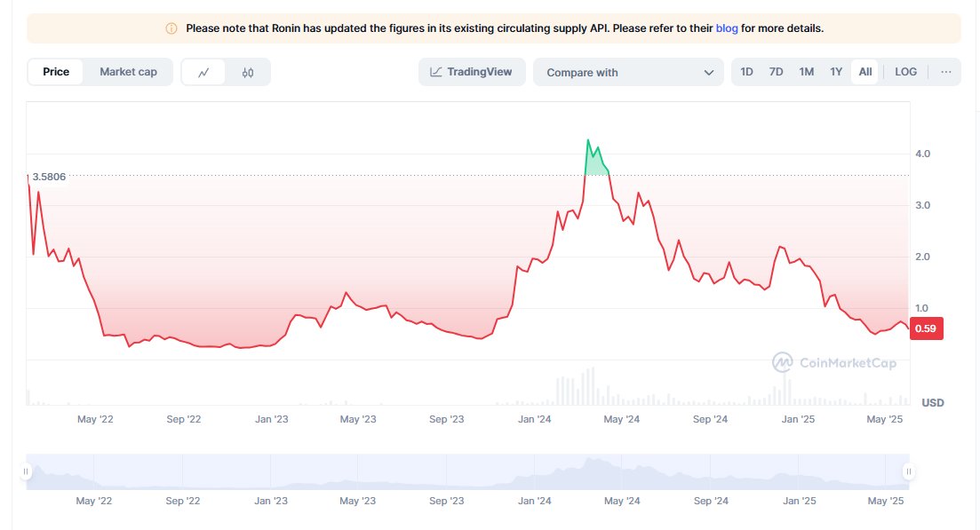Click Jan '23 label on main chart axis
Viewport: 980px width, 530px height.
(271, 419)
